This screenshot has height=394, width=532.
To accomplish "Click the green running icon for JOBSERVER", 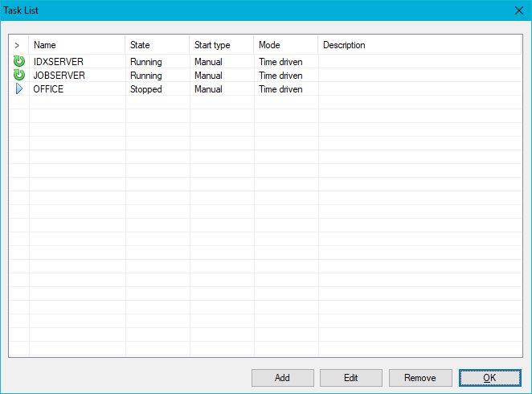I will click(19, 76).
